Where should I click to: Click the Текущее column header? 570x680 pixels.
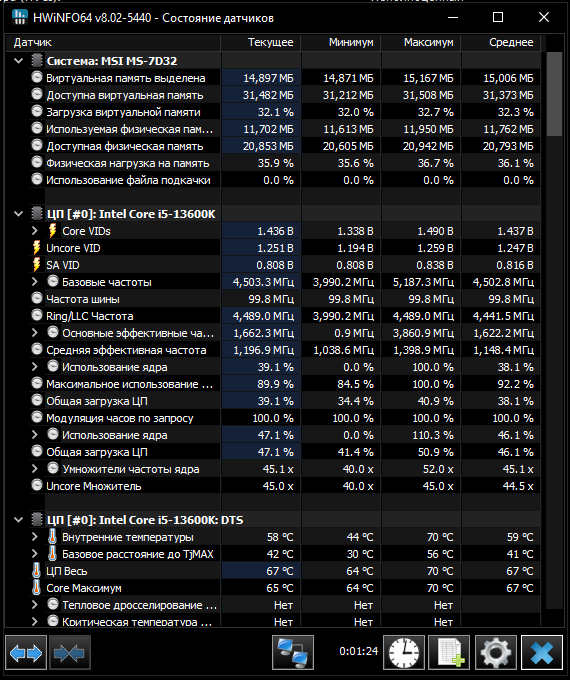coord(261,42)
